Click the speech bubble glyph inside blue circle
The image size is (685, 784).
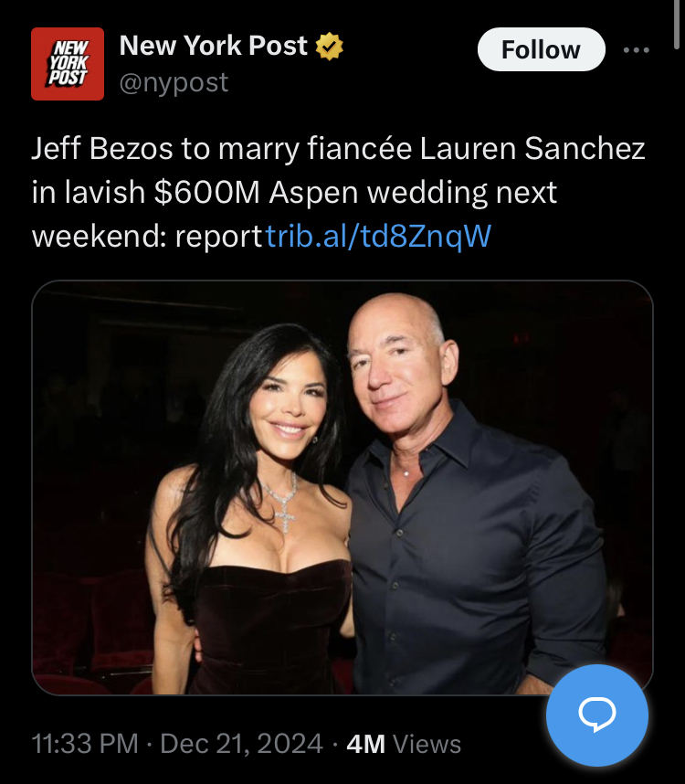(597, 715)
